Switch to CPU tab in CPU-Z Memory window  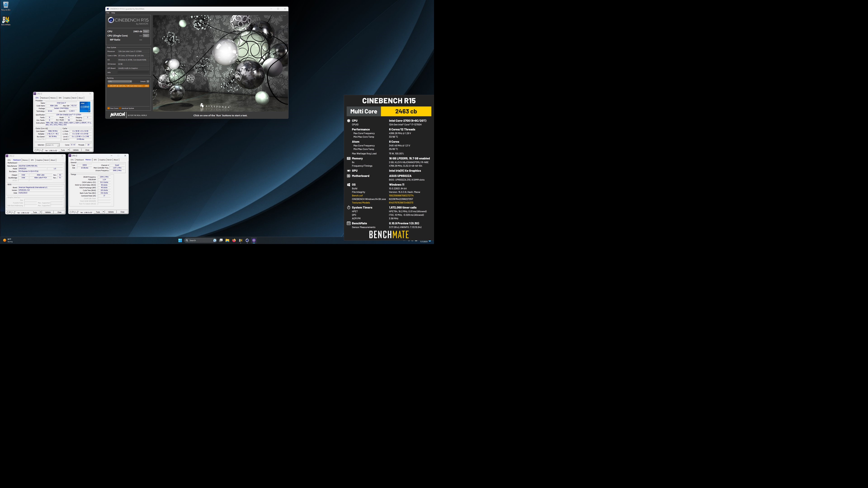pyautogui.click(x=72, y=160)
